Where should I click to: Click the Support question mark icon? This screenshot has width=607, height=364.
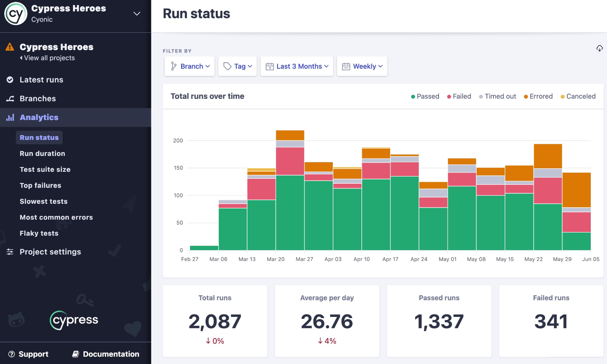tap(12, 354)
